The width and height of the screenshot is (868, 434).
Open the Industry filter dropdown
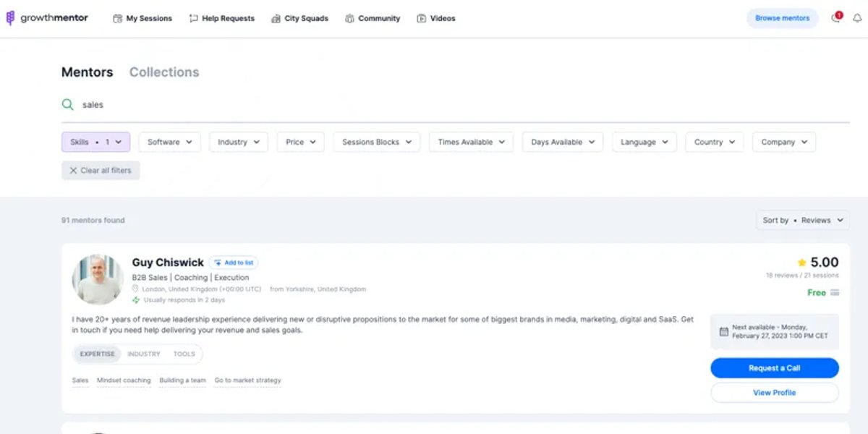click(x=238, y=142)
